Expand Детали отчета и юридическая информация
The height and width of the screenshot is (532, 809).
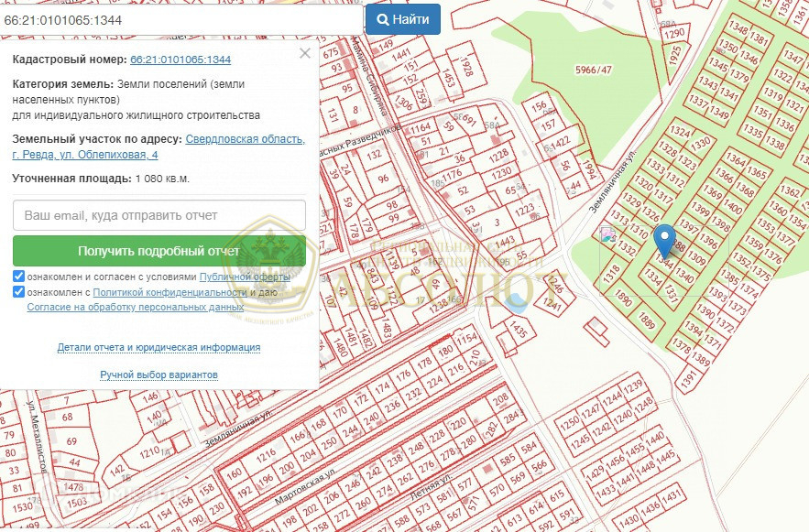click(159, 348)
